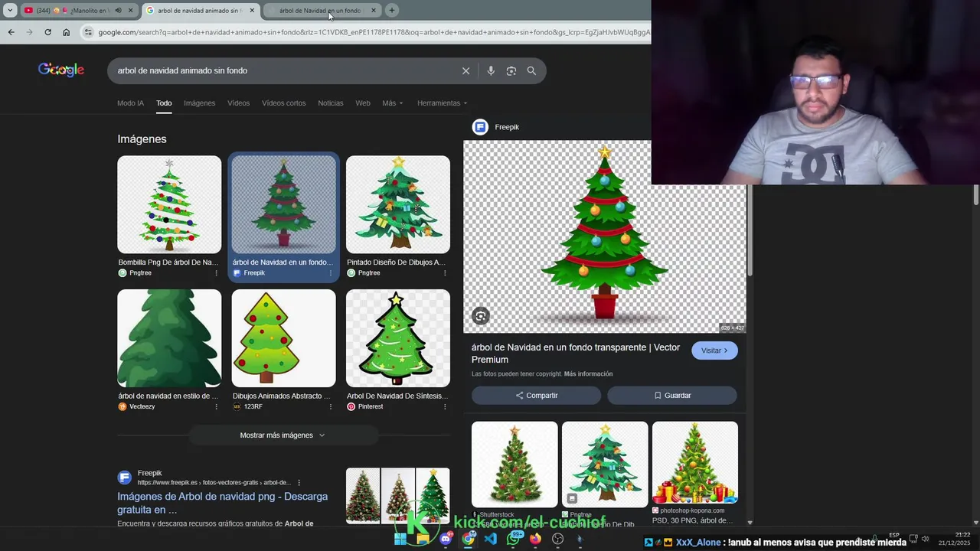Open options for the 123RF image result

click(331, 406)
